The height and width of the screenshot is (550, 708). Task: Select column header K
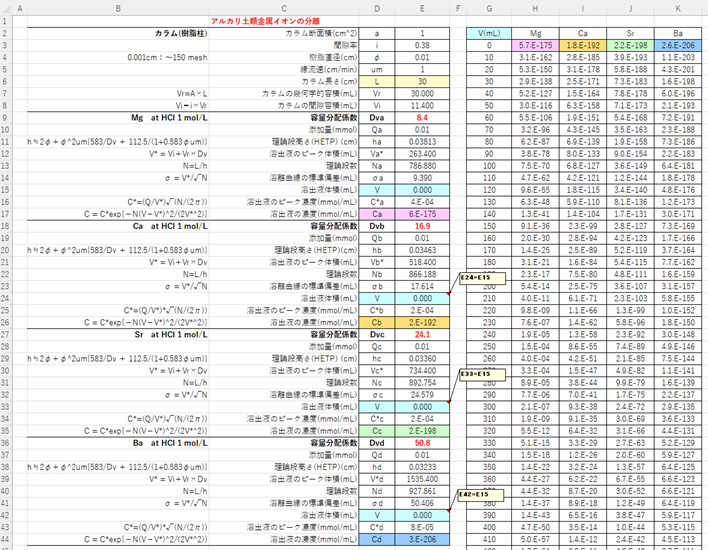pos(678,9)
